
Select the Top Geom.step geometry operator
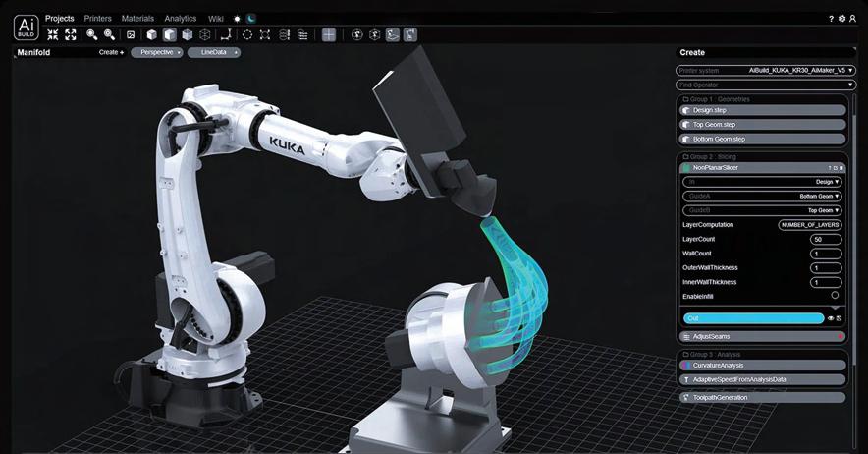(x=763, y=125)
